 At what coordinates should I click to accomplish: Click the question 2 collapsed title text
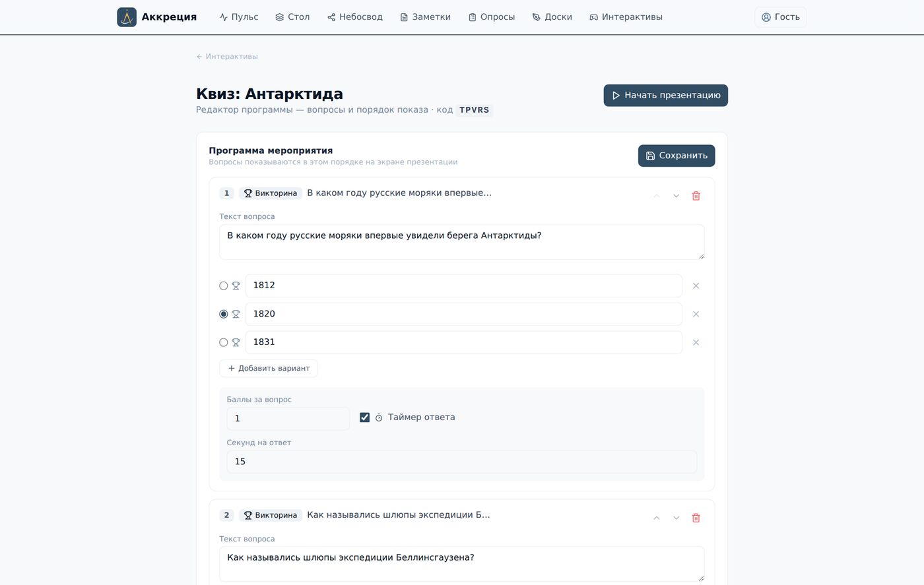[399, 515]
